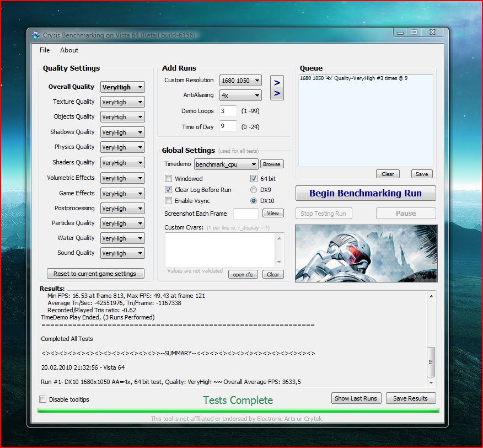Click View next to Screenshot Each Frame
Screen dimensions: 483x448
pos(273,213)
